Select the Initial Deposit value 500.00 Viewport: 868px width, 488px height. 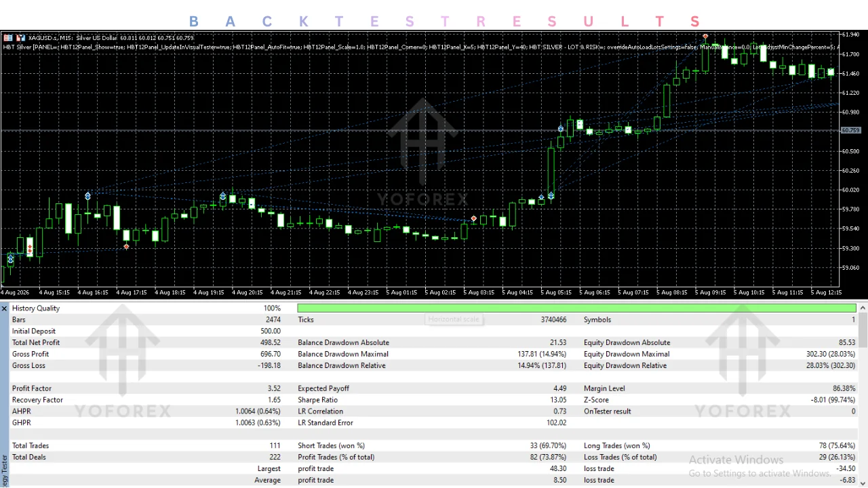pyautogui.click(x=270, y=331)
